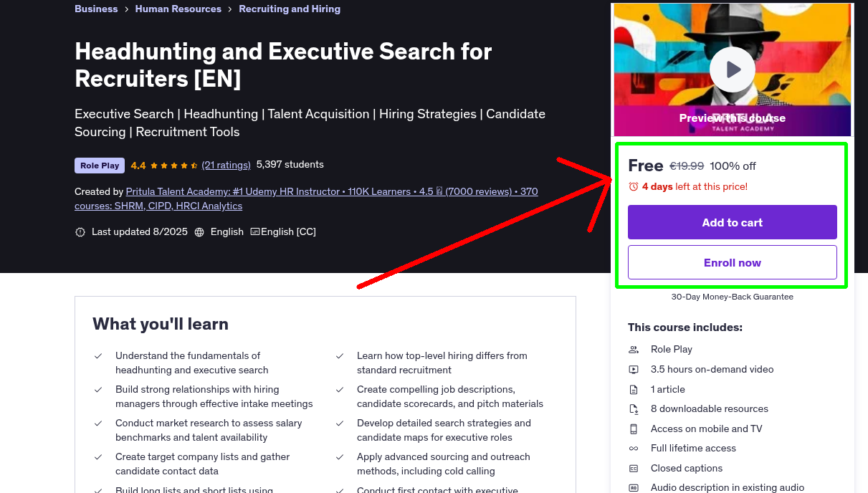The width and height of the screenshot is (868, 493).
Task: Click the Last updated alert icon
Action: pyautogui.click(x=80, y=232)
